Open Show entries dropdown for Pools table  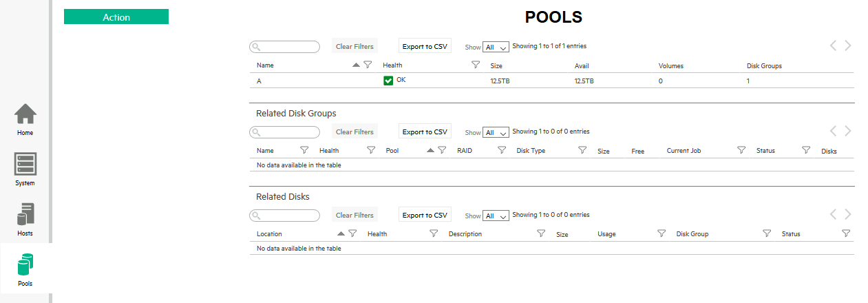coord(496,48)
